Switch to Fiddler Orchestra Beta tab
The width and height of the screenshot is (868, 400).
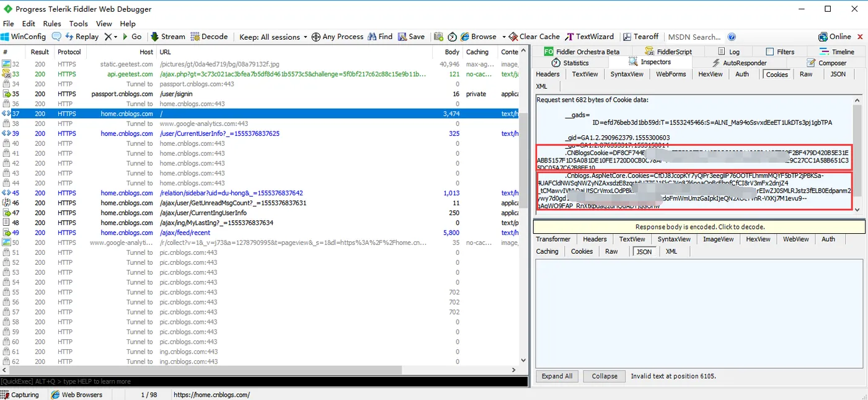pyautogui.click(x=582, y=51)
